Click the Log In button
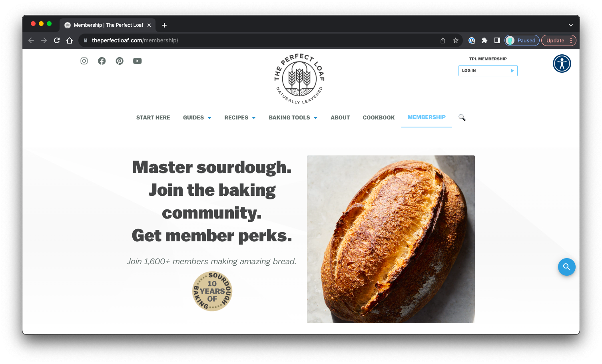This screenshot has height=364, width=602. tap(488, 71)
